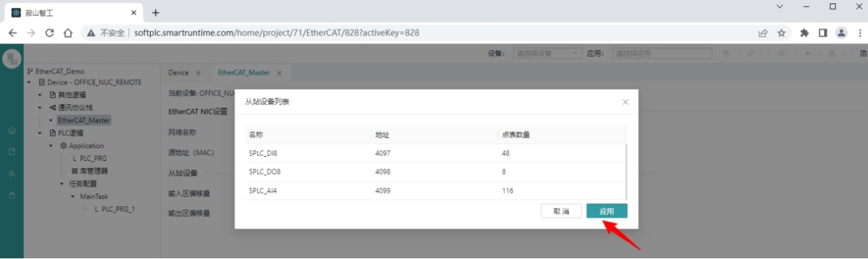The height and width of the screenshot is (259, 868).
Task: Reload the current page
Action: click(x=49, y=32)
